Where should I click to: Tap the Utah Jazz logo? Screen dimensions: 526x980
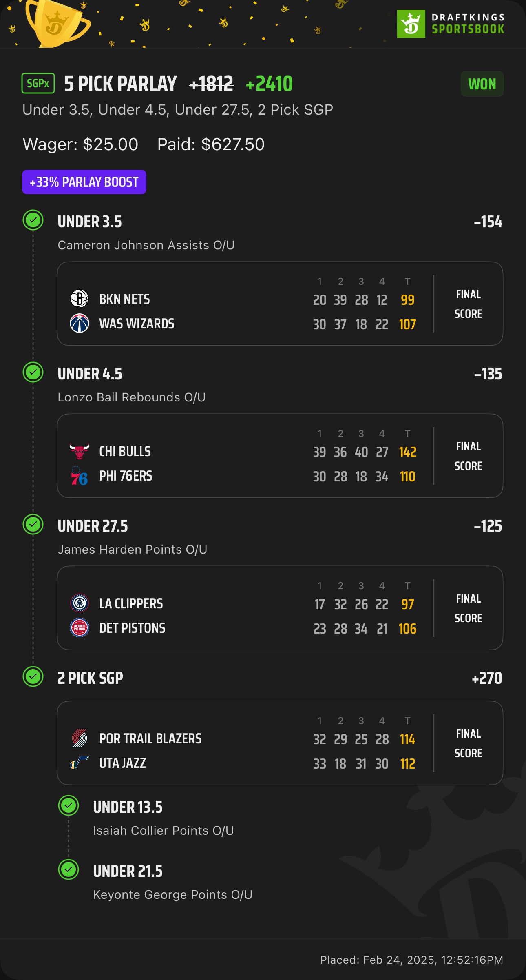(80, 763)
